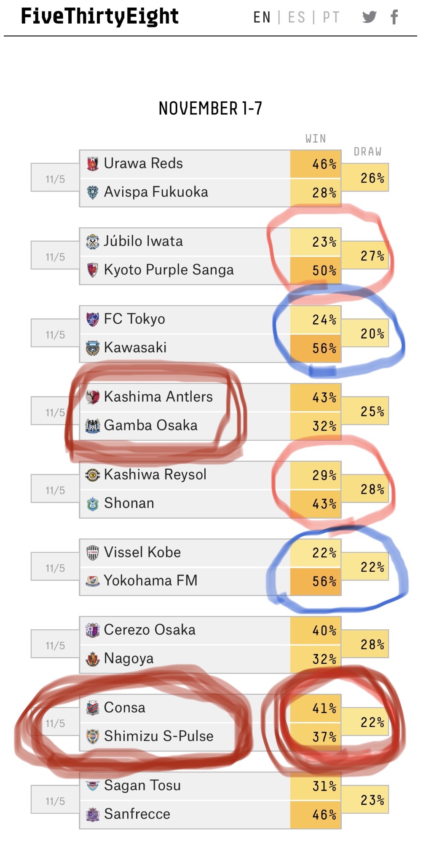This screenshot has height=868, width=434.
Task: Open the Twitter share icon
Action: point(369,17)
